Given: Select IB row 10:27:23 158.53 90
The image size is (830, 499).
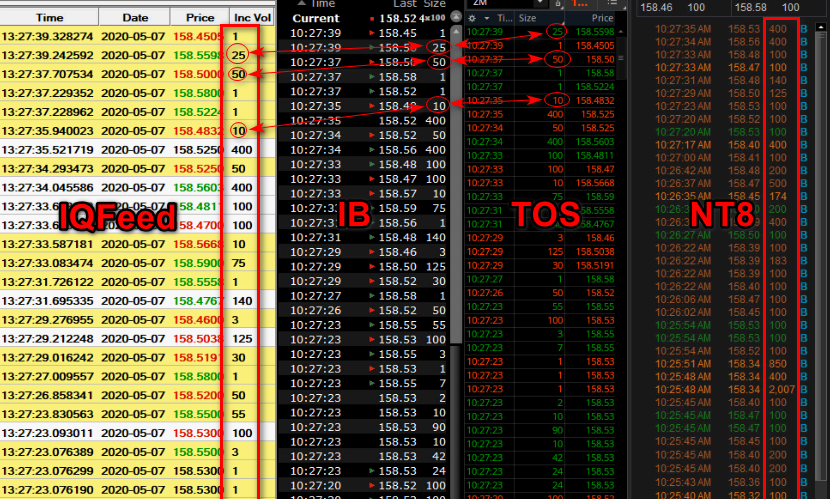Looking at the screenshot, I should [x=364, y=427].
